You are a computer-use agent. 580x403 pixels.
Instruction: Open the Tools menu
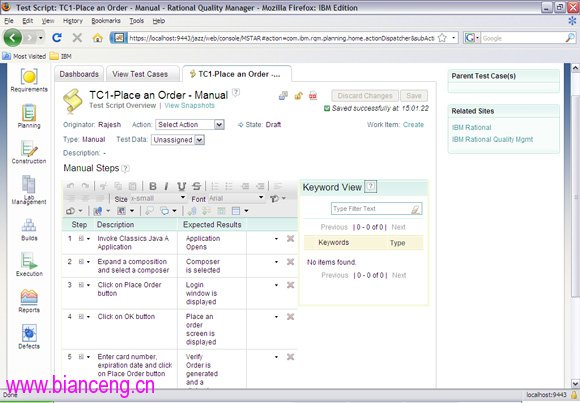[136, 21]
